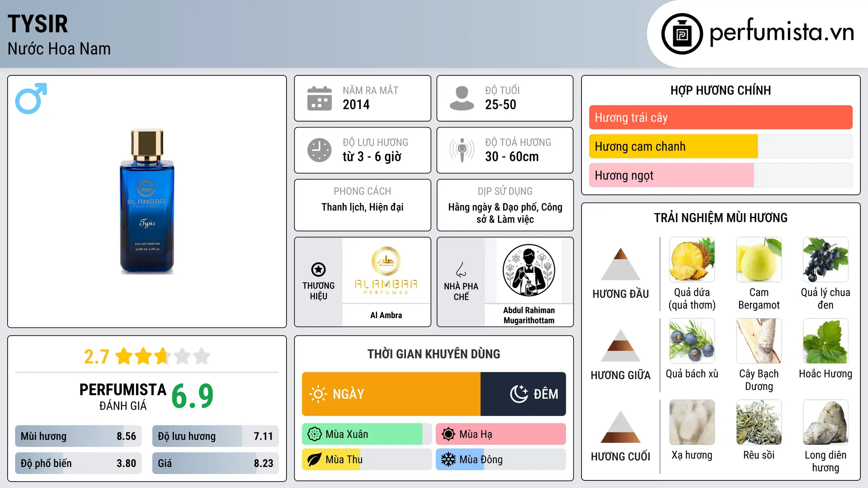Click the Thời gian khuyên dùng heading
The image size is (868, 488).
pos(434,354)
